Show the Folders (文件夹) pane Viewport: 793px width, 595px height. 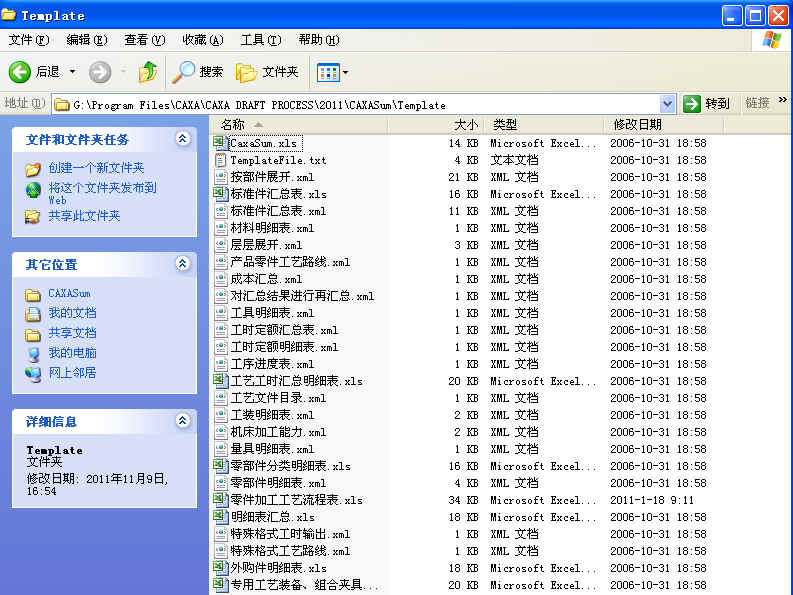click(268, 72)
